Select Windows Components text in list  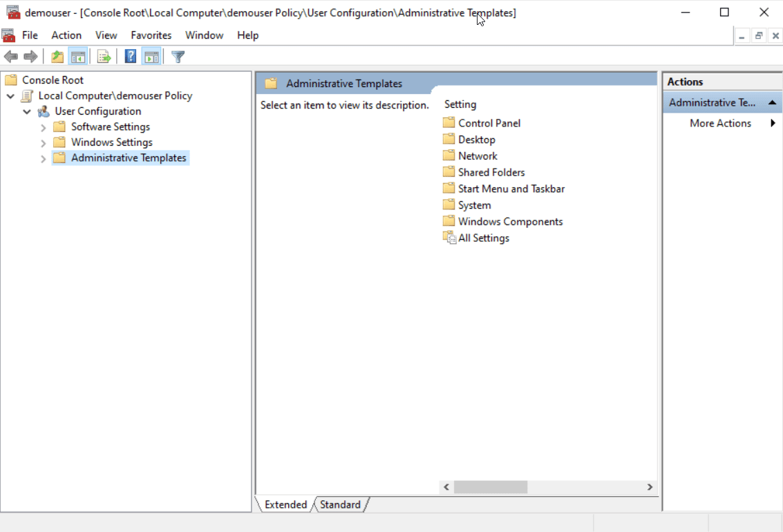point(510,221)
